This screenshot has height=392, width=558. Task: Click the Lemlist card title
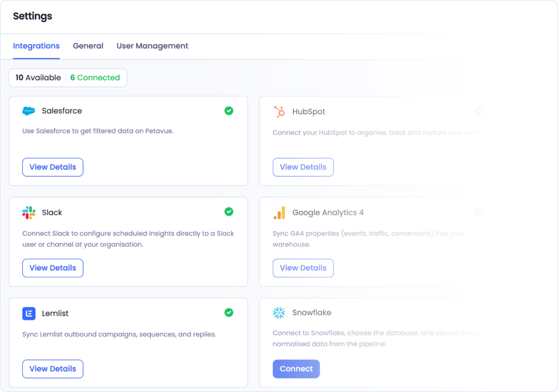(55, 313)
